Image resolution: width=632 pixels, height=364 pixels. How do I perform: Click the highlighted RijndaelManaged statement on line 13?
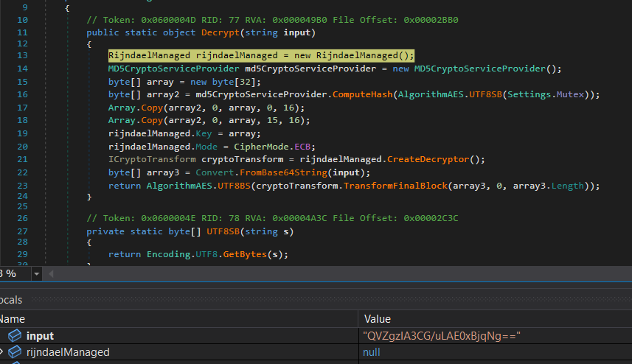point(261,55)
